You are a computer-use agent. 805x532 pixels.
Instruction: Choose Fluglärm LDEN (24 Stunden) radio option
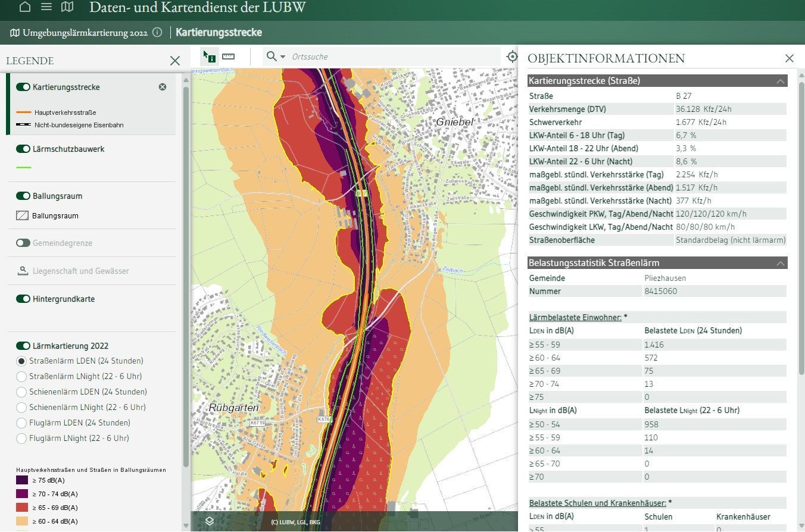click(21, 423)
